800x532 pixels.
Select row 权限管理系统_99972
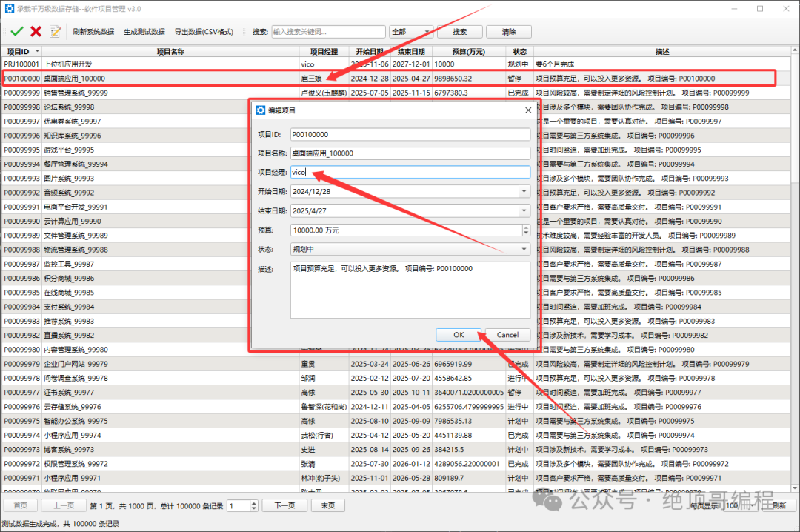click(x=396, y=464)
